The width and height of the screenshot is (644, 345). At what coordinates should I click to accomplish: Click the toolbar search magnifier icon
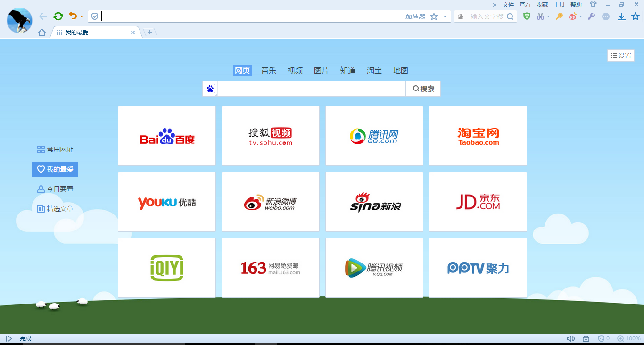(x=510, y=16)
